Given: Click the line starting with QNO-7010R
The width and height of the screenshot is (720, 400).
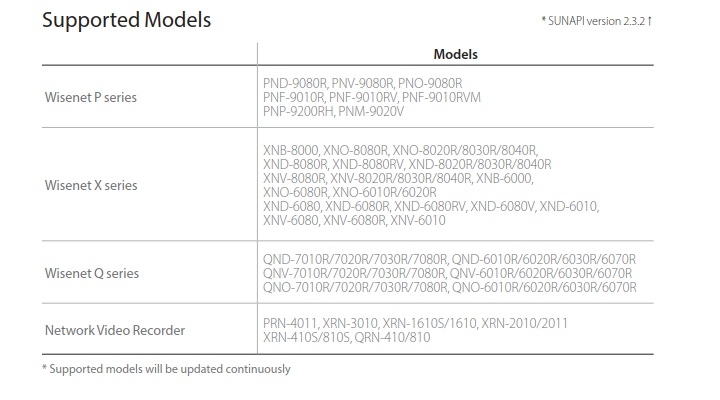Looking at the screenshot, I should [449, 288].
